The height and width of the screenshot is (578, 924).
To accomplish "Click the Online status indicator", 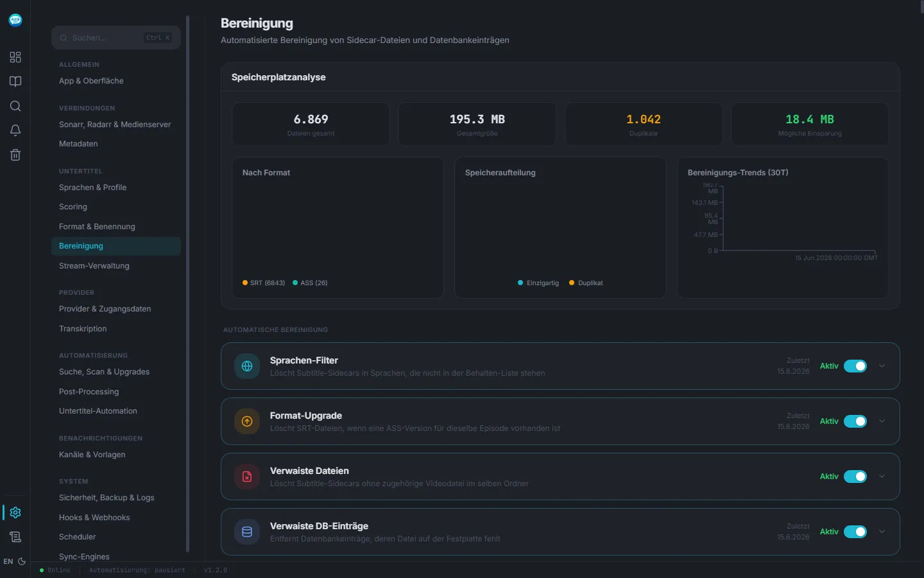I will click(55, 570).
